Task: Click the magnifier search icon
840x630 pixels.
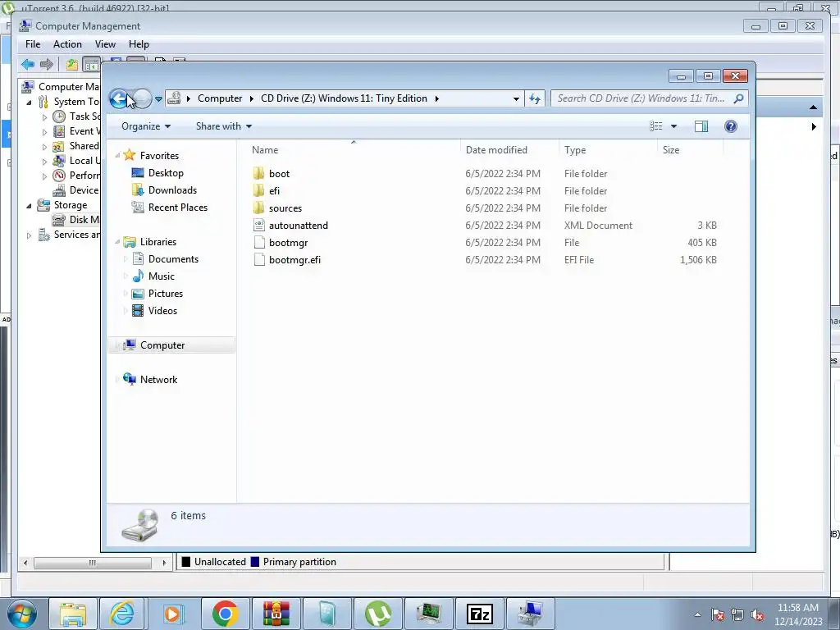Action: (739, 98)
